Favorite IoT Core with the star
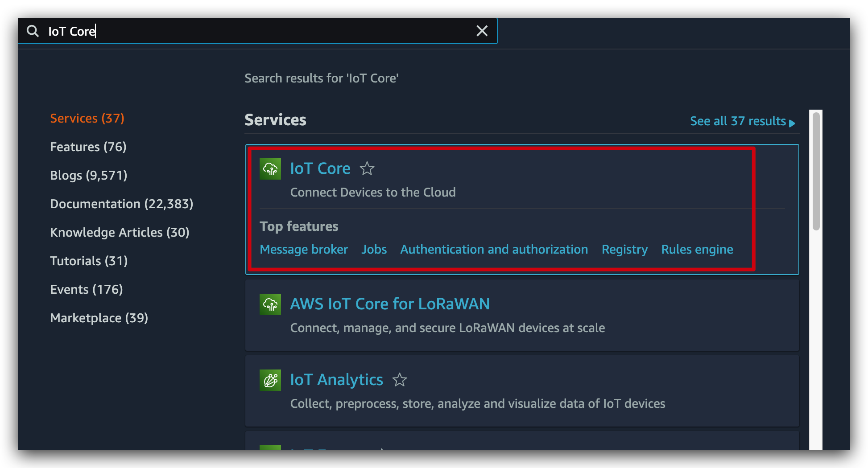The image size is (868, 468). [367, 168]
